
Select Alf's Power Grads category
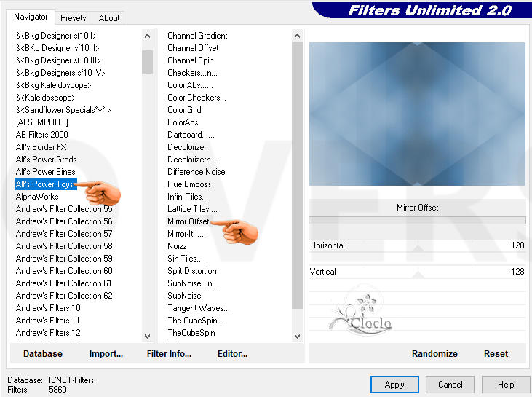[x=46, y=160]
